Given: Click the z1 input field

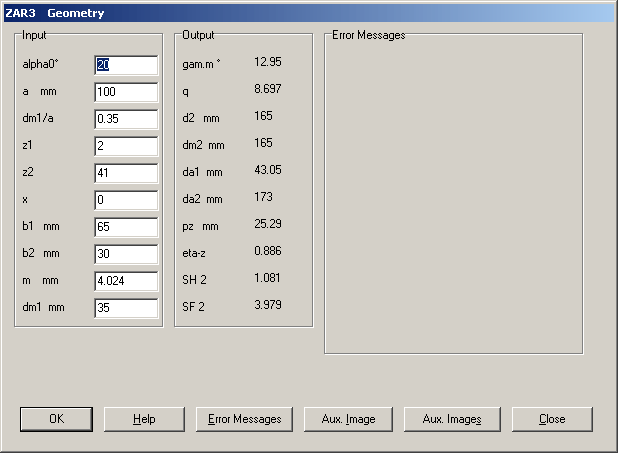Looking at the screenshot, I should coord(126,146).
